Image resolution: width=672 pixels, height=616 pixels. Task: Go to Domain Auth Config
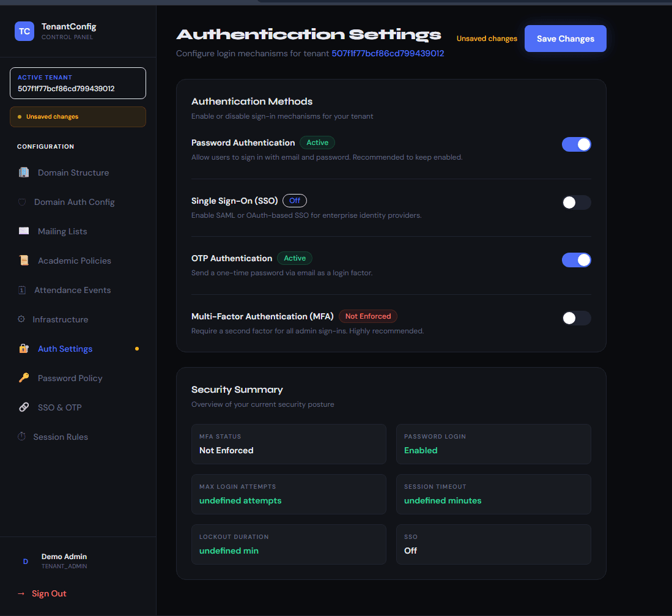(78, 202)
